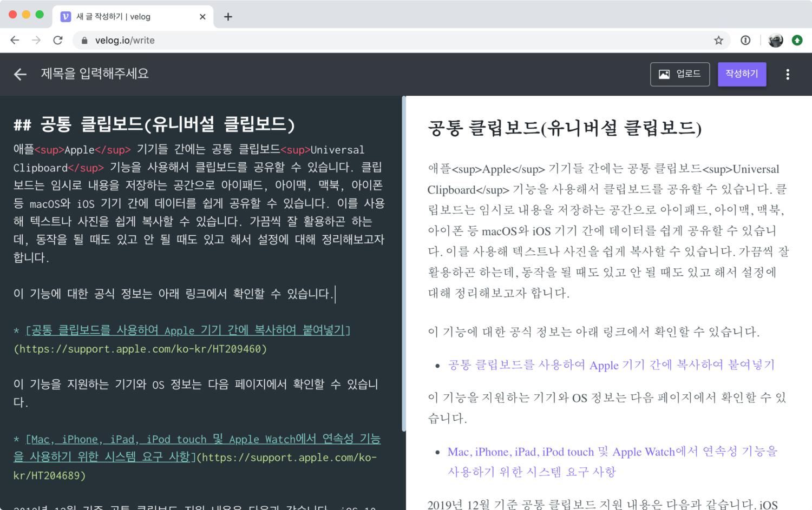Screen dimensions: 812x510
Task: Click the browser forward arrow
Action: [x=36, y=40]
